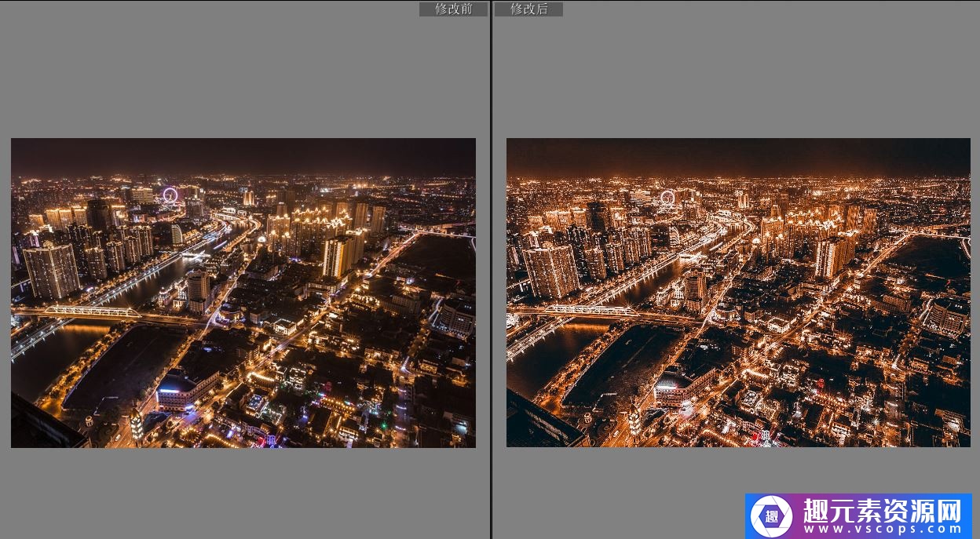The image size is (980, 539).
Task: Open the www.vscops.com link
Action: 883,530
